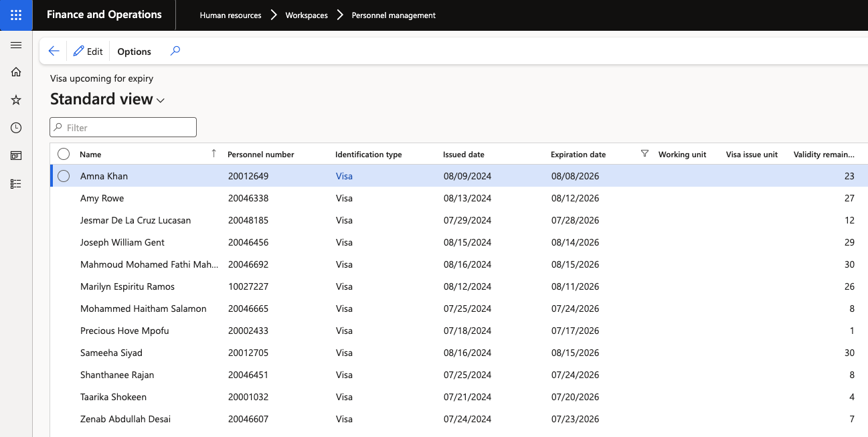Click the search magnifier in action pane

175,51
